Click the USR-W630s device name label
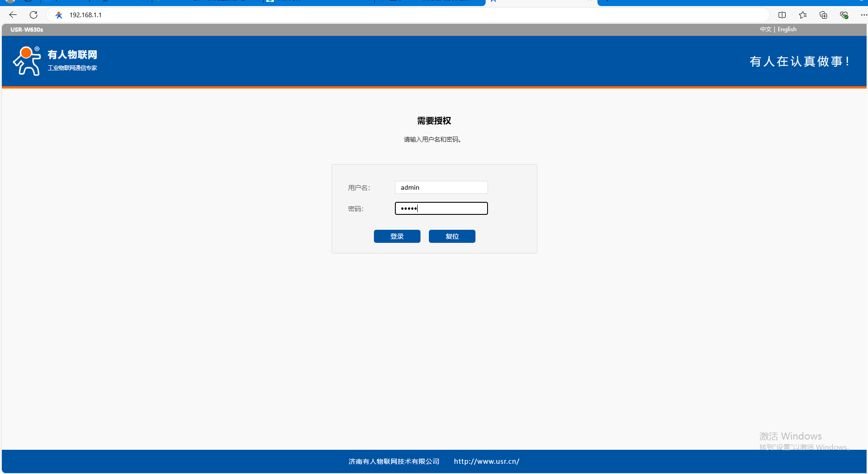This screenshot has height=474, width=868. pos(27,29)
